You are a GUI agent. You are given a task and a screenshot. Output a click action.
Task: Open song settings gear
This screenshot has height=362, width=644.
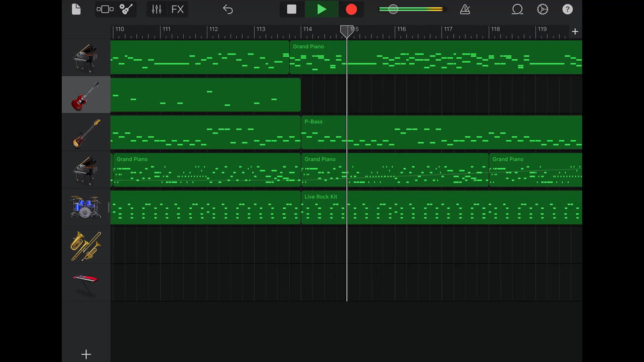click(x=543, y=9)
